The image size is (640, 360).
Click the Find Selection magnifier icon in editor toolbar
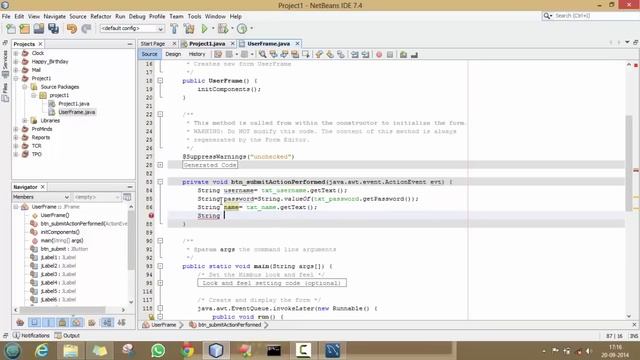click(x=262, y=54)
